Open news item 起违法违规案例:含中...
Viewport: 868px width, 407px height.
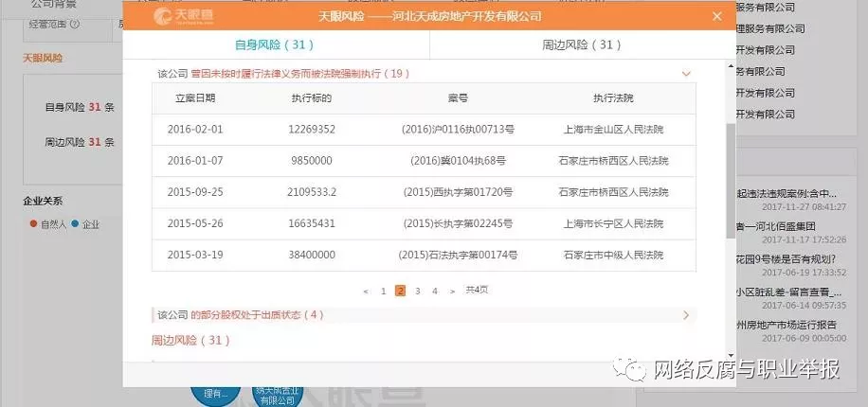[x=787, y=194]
